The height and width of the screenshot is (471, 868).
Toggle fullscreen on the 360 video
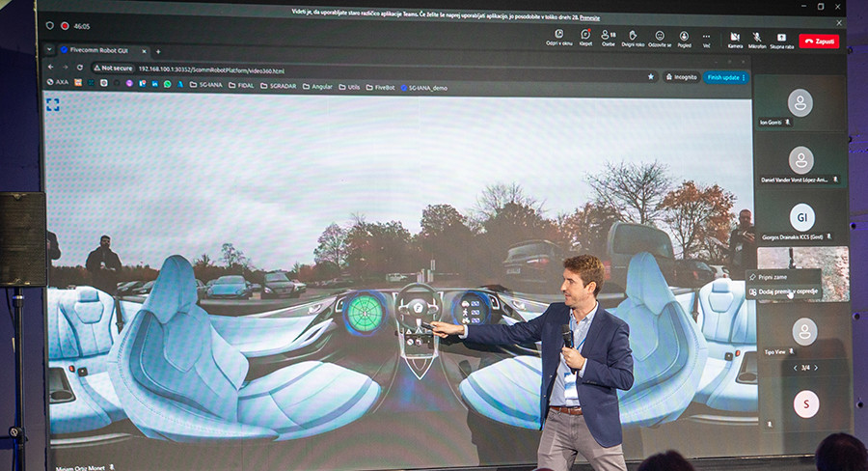coord(53,104)
